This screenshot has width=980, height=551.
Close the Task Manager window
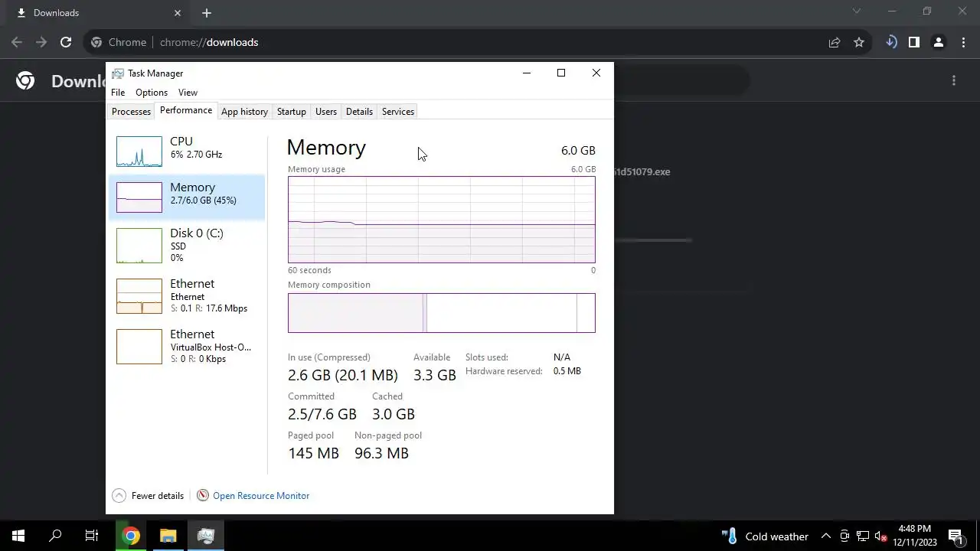(x=596, y=73)
